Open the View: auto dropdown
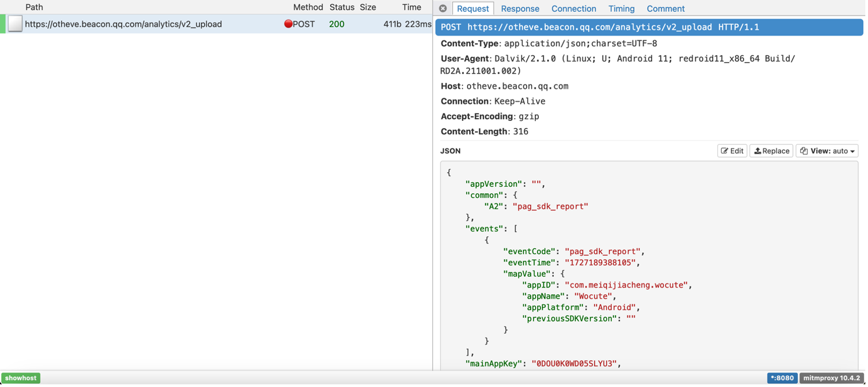The image size is (868, 387). tap(827, 151)
